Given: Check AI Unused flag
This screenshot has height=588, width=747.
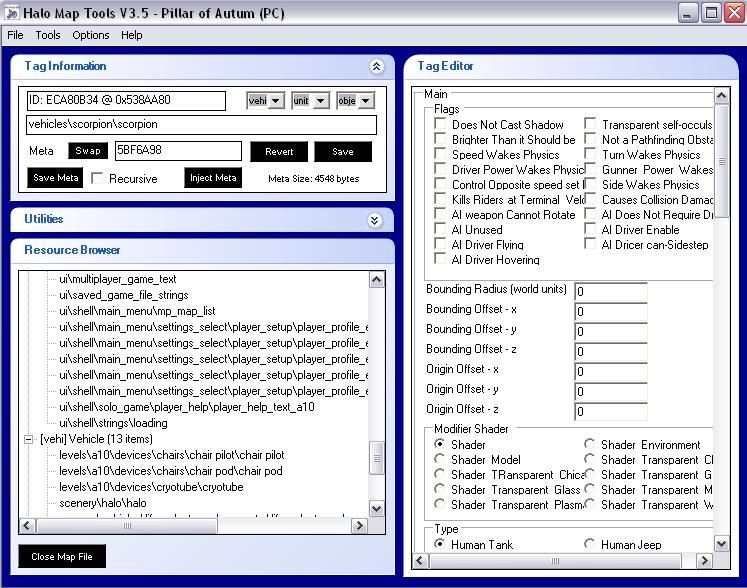Looking at the screenshot, I should point(440,229).
